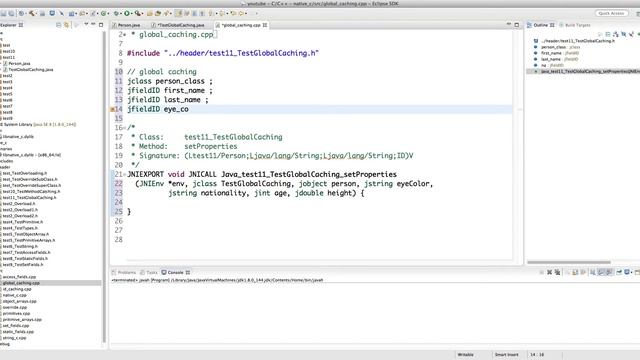Image resolution: width=640 pixels, height=360 pixels.
Task: Minimize the editor area using its minimize icon
Action: [x=509, y=24]
